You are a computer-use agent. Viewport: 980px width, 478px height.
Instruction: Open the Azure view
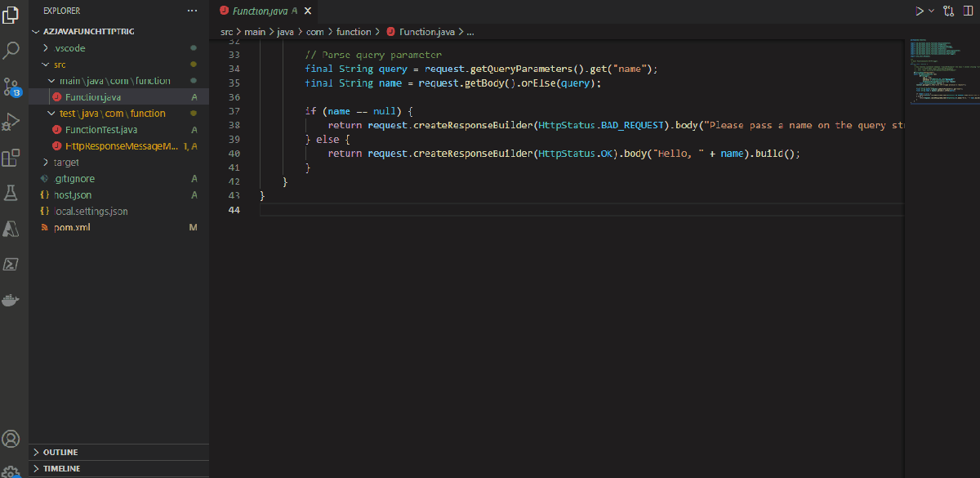pos(11,229)
